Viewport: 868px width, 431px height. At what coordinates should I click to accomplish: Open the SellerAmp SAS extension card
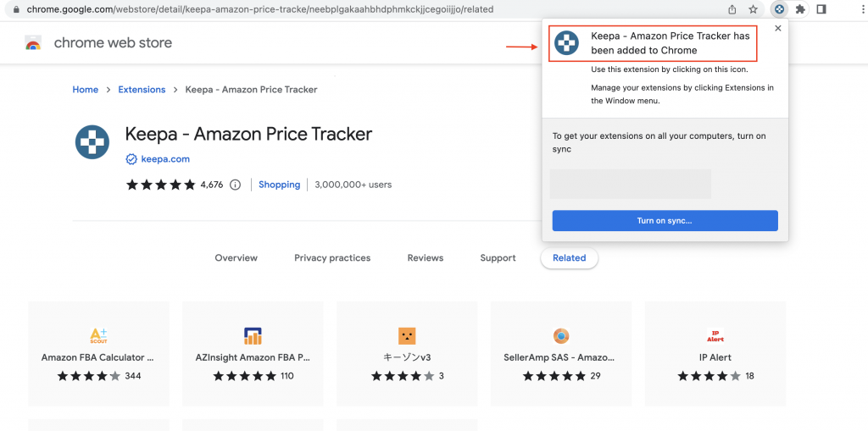coord(560,353)
